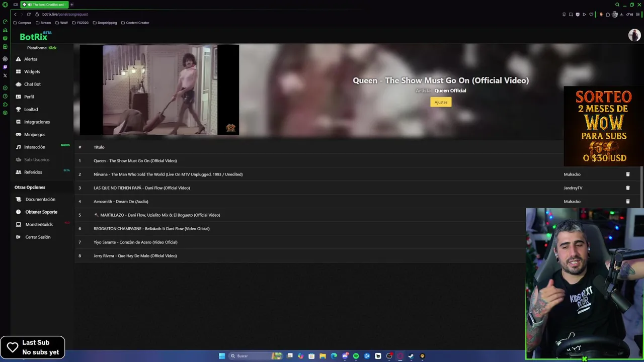
Task: Delete the Aerosmith Dream On request
Action: pos(627,202)
